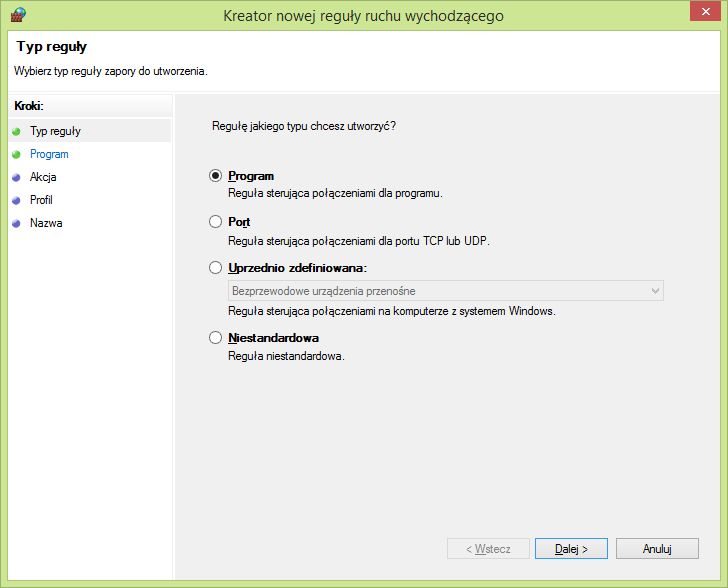Go to the Typ reguły step

point(55,131)
